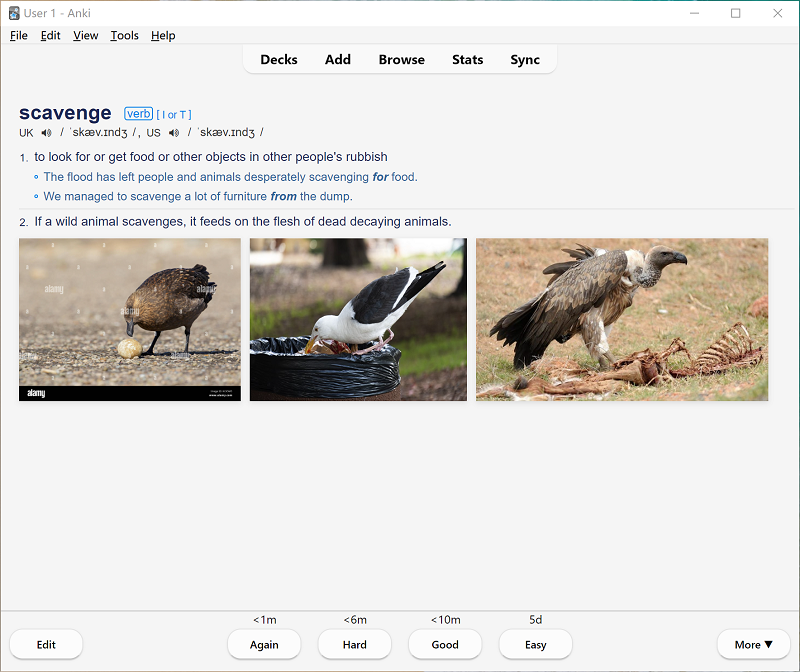Image resolution: width=800 pixels, height=672 pixels.
Task: Click the gull on trash bin image
Action: (x=358, y=319)
